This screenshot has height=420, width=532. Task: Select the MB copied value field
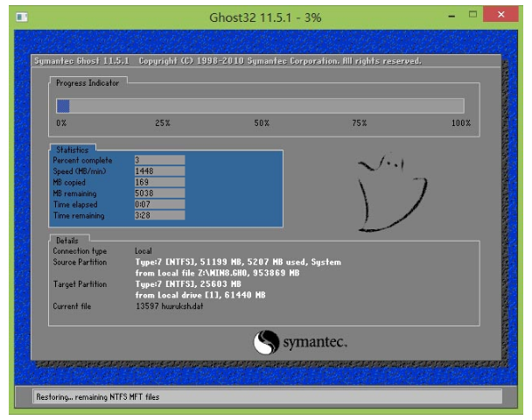[158, 182]
